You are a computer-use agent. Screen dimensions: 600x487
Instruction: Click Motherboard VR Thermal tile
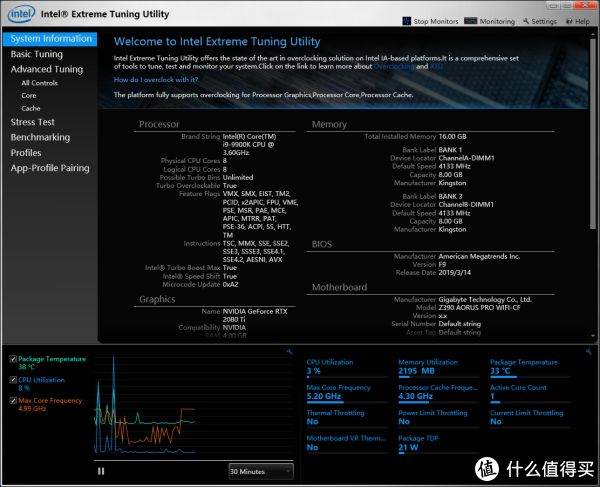pos(347,444)
